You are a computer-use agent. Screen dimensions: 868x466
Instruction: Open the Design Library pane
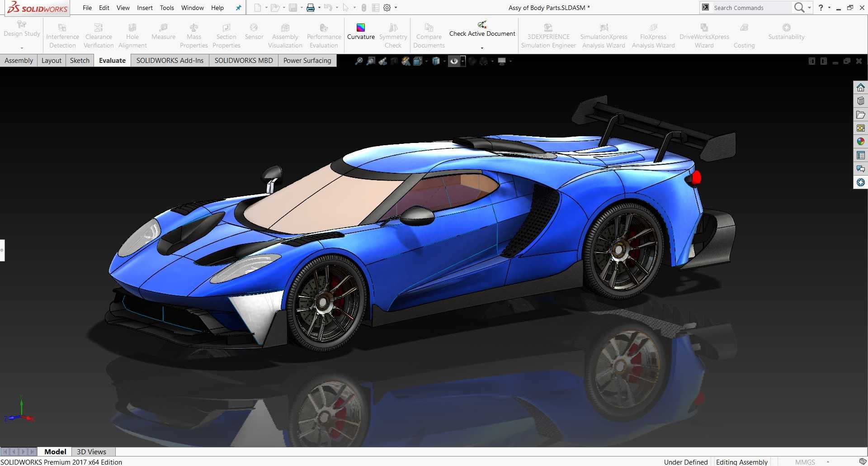(x=860, y=101)
